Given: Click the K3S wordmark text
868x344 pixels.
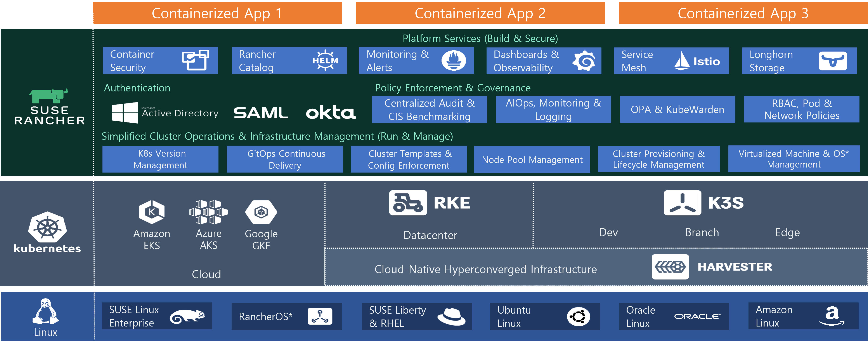Looking at the screenshot, I should point(726,203).
